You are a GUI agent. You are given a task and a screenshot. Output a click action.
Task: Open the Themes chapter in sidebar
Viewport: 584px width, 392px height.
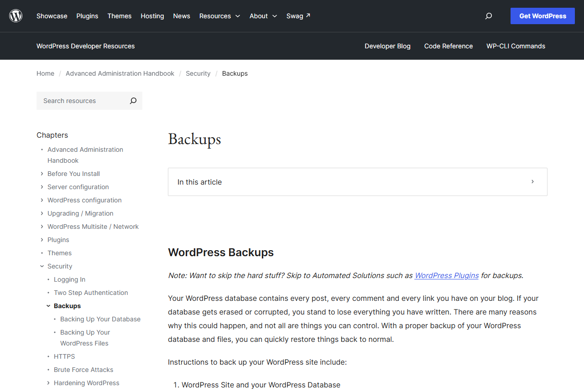click(59, 253)
